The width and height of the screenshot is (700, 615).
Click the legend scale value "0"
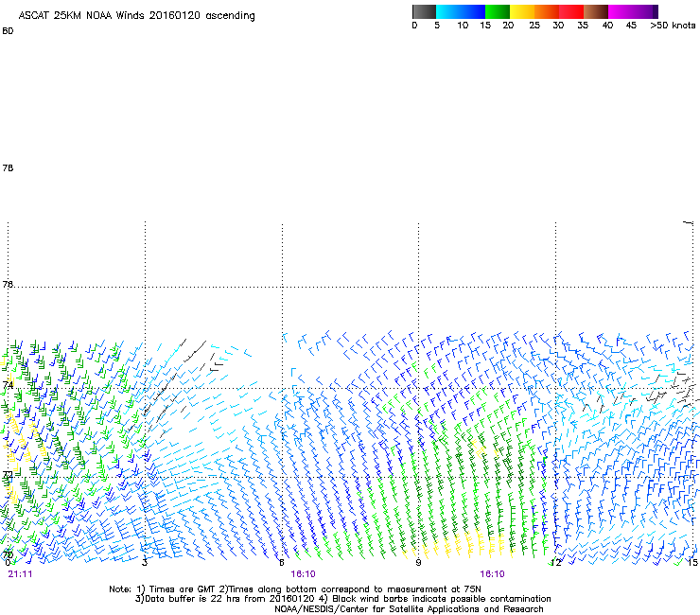click(x=414, y=26)
